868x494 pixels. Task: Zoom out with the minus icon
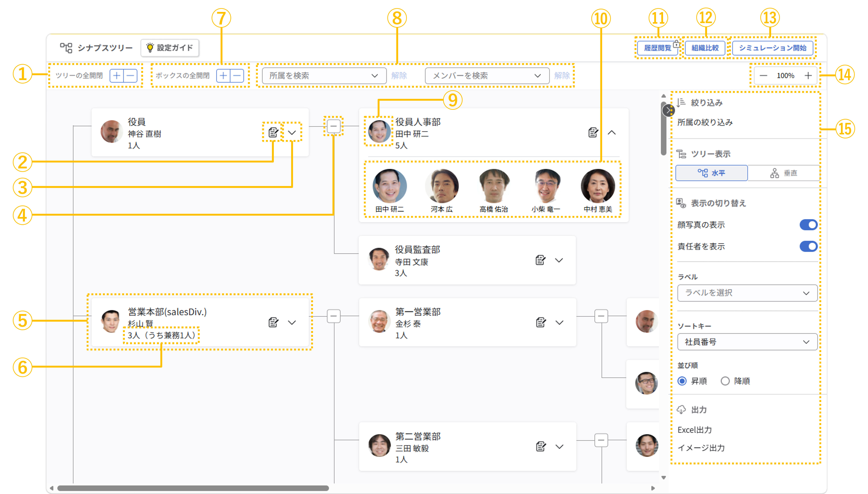point(763,75)
